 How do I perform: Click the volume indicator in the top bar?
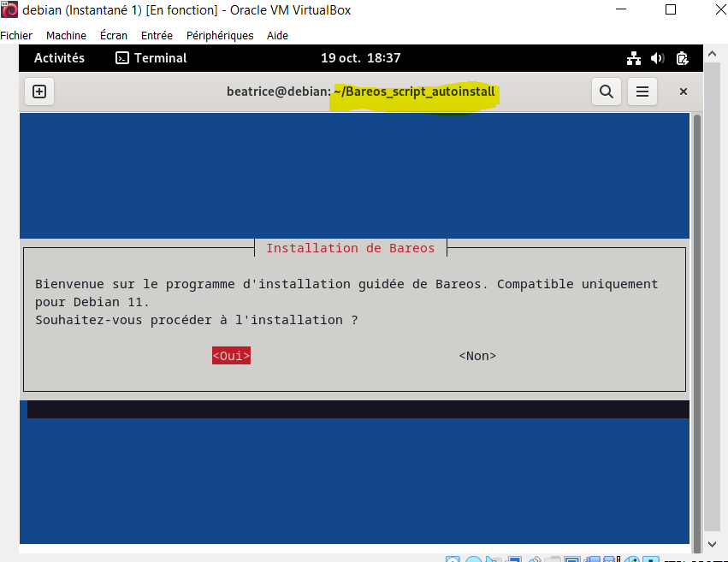658,58
